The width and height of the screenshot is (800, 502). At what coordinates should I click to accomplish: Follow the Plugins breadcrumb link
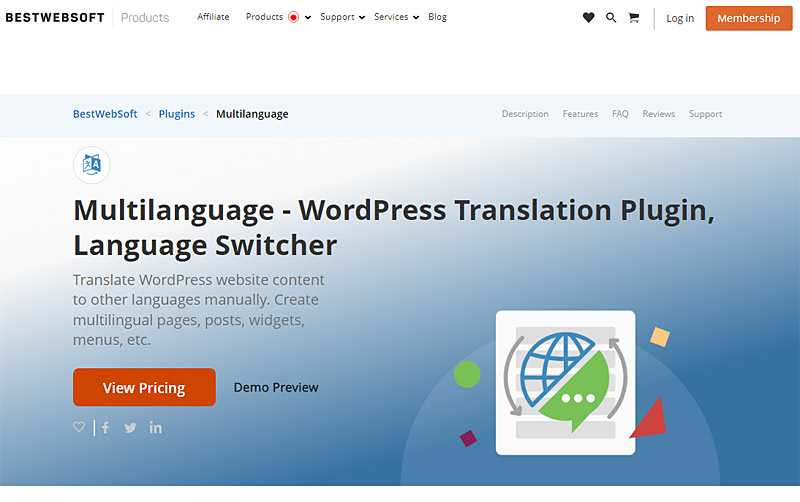[x=177, y=114]
